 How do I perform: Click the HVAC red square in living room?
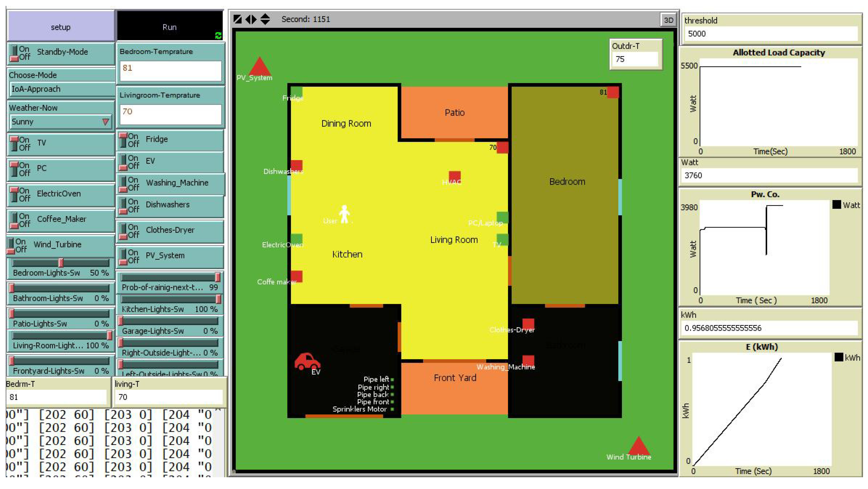click(x=454, y=176)
